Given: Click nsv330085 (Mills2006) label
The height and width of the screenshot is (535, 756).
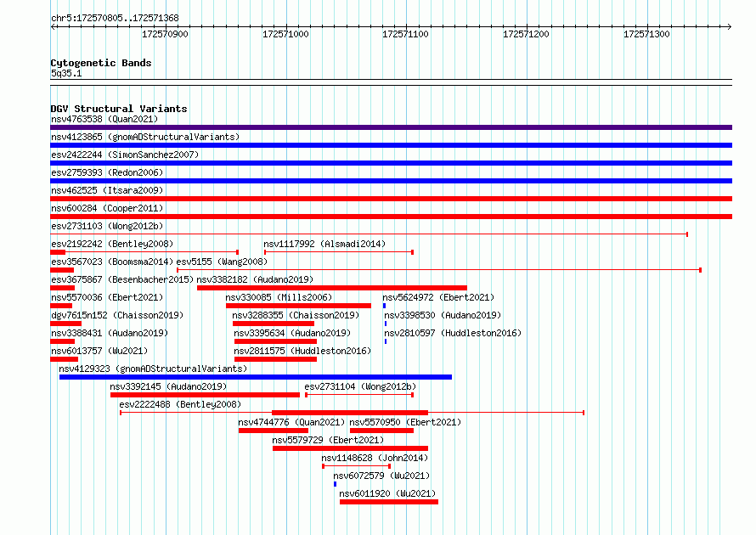Looking at the screenshot, I should [x=279, y=297].
